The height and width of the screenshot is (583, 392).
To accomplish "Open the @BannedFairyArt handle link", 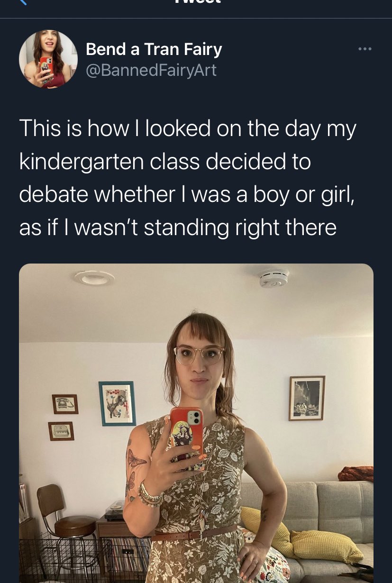I will click(151, 70).
